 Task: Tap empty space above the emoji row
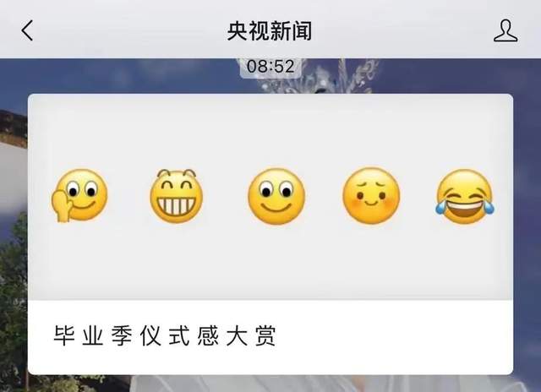[x=270, y=131]
